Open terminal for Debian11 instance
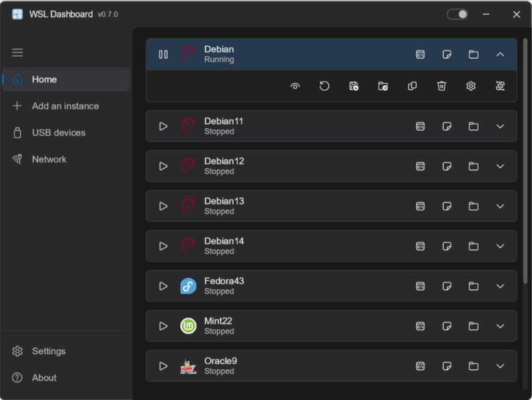 pos(420,126)
